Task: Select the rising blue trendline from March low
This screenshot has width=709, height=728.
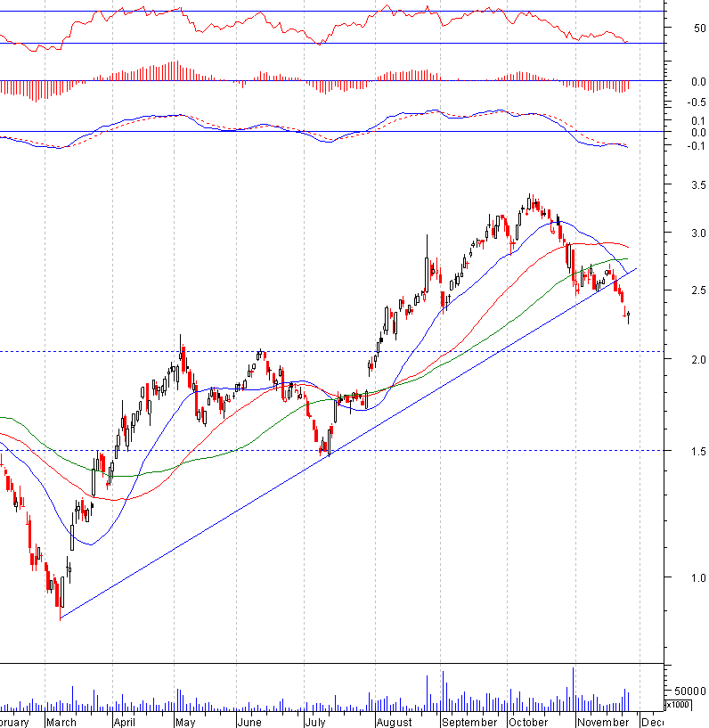Action: click(x=348, y=444)
